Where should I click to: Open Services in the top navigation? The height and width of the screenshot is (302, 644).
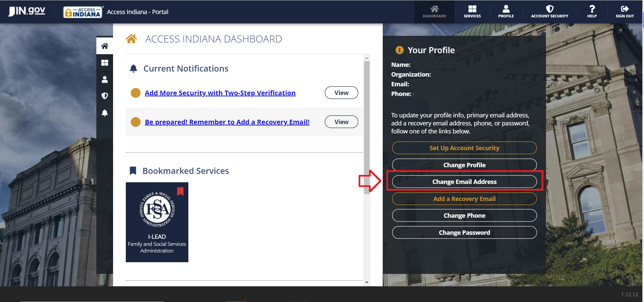[x=472, y=12]
